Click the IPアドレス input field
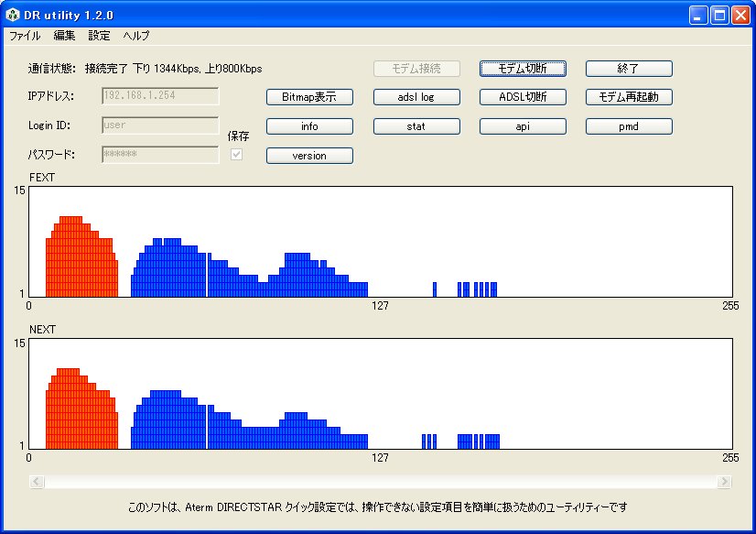Screen dimensions: 756x534 point(160,96)
